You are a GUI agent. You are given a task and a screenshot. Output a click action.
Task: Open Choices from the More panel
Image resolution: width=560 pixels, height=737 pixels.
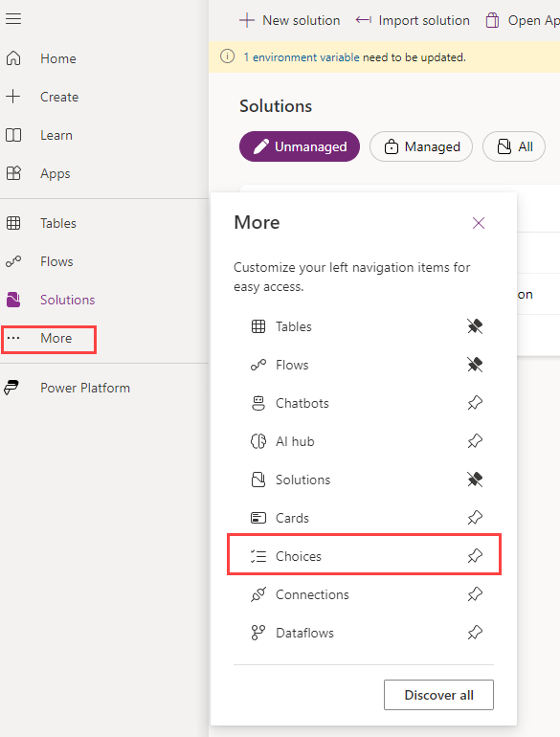click(x=298, y=556)
